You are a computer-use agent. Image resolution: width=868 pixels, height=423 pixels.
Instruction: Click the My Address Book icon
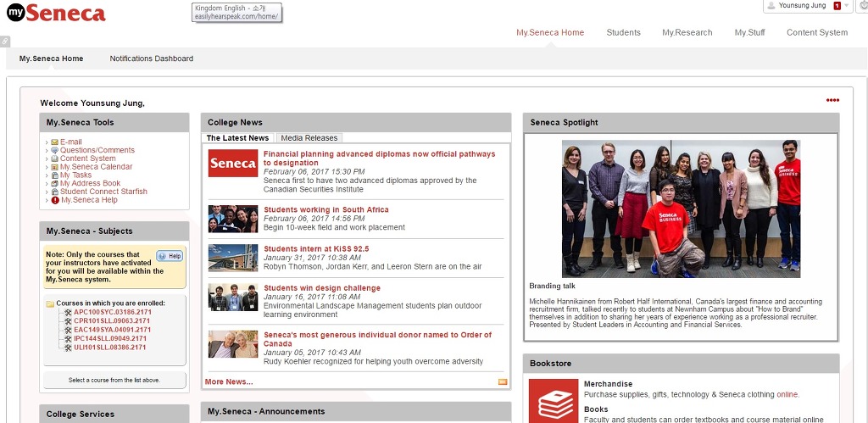tap(55, 184)
